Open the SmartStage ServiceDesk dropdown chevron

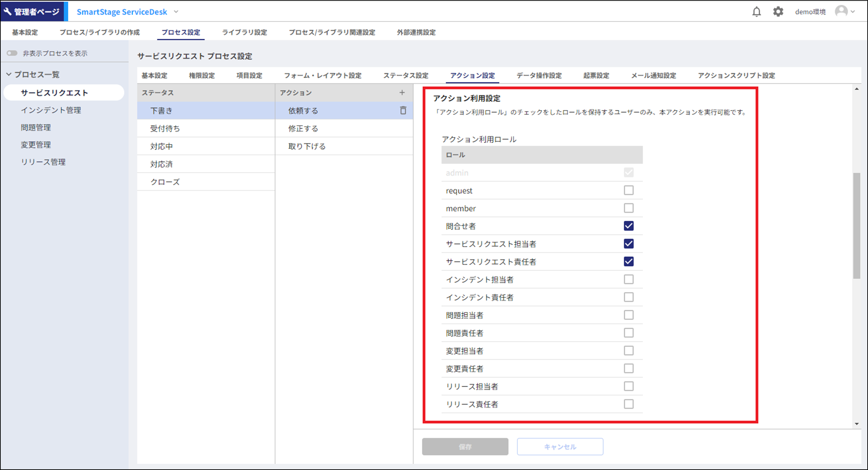pos(176,12)
